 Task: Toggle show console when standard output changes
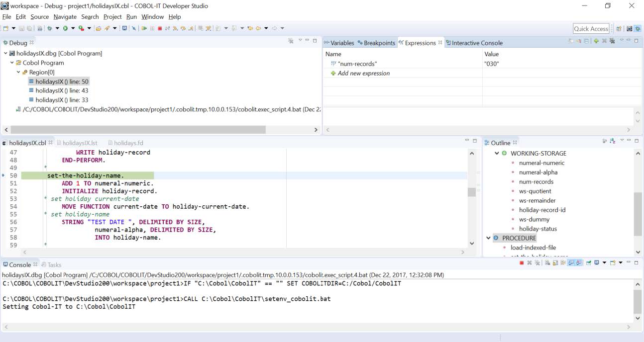tap(571, 263)
